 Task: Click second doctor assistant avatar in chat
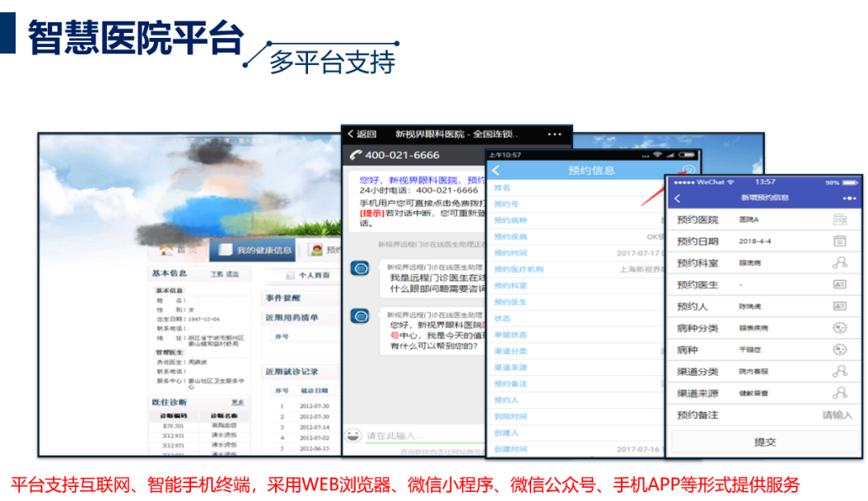360,316
